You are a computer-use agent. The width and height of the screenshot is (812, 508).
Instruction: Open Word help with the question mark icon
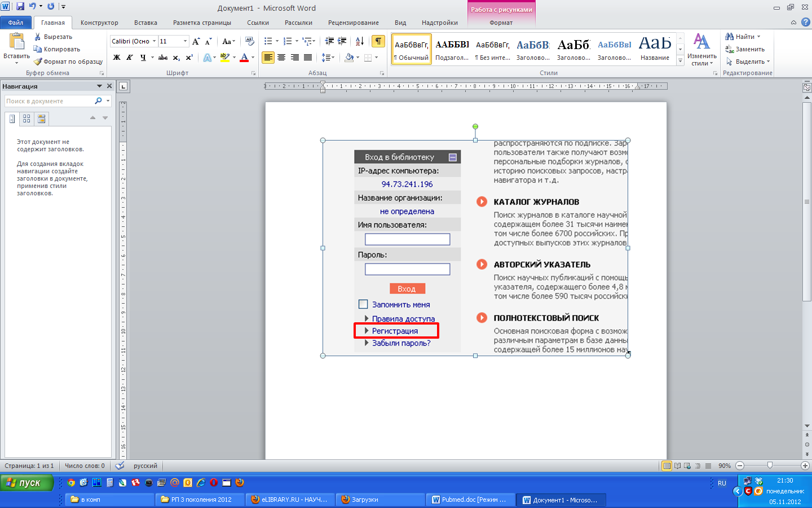pyautogui.click(x=805, y=23)
